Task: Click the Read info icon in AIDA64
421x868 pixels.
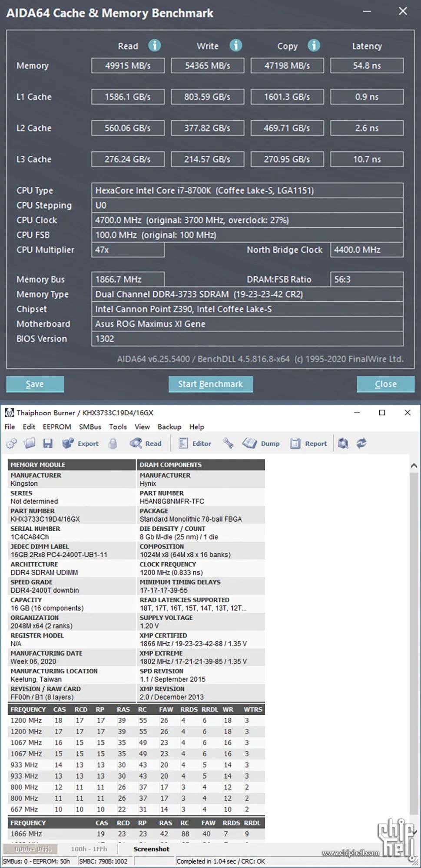Action: 154,45
